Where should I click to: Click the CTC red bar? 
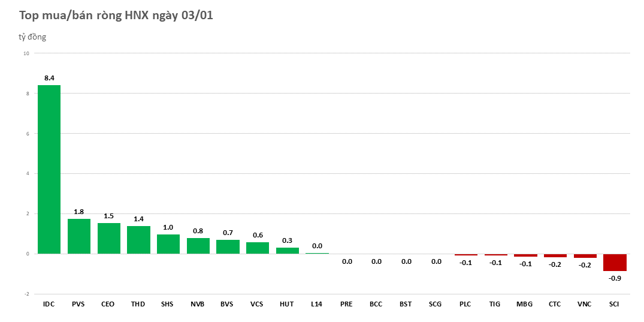pyautogui.click(x=555, y=256)
